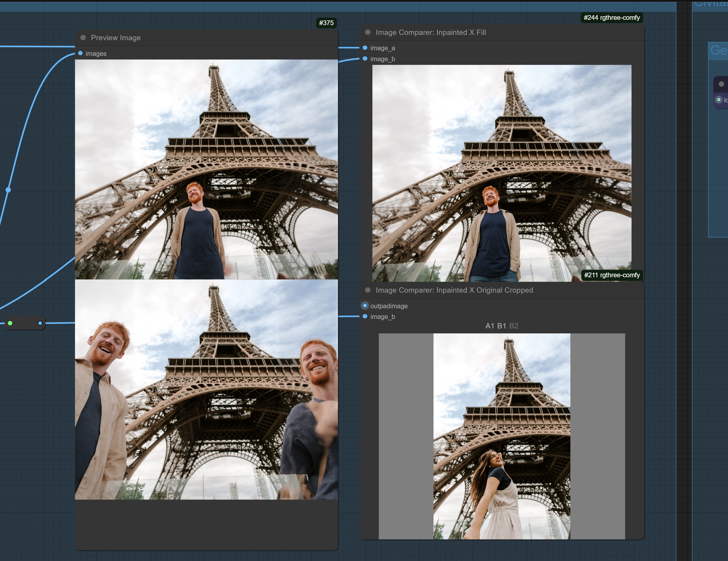Select B2 image in the comparer
Screen dimensions: 728x561
[x=514, y=326]
